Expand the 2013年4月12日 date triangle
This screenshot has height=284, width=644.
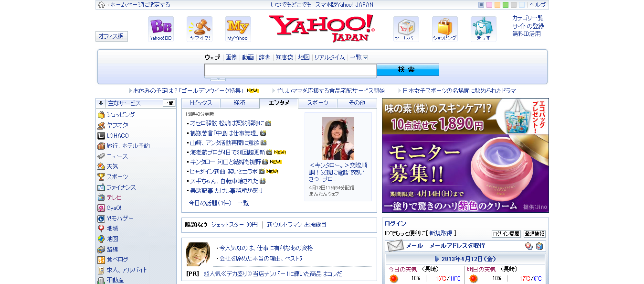(x=437, y=259)
